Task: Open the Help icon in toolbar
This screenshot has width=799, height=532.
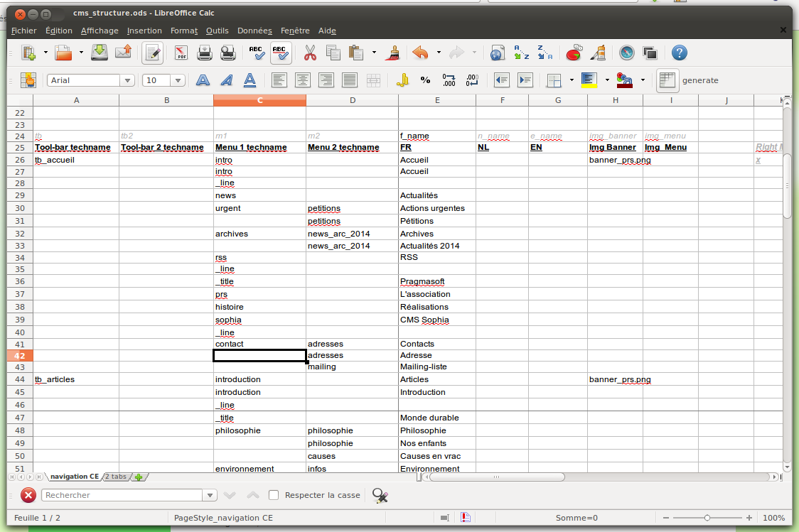Action: [679, 53]
